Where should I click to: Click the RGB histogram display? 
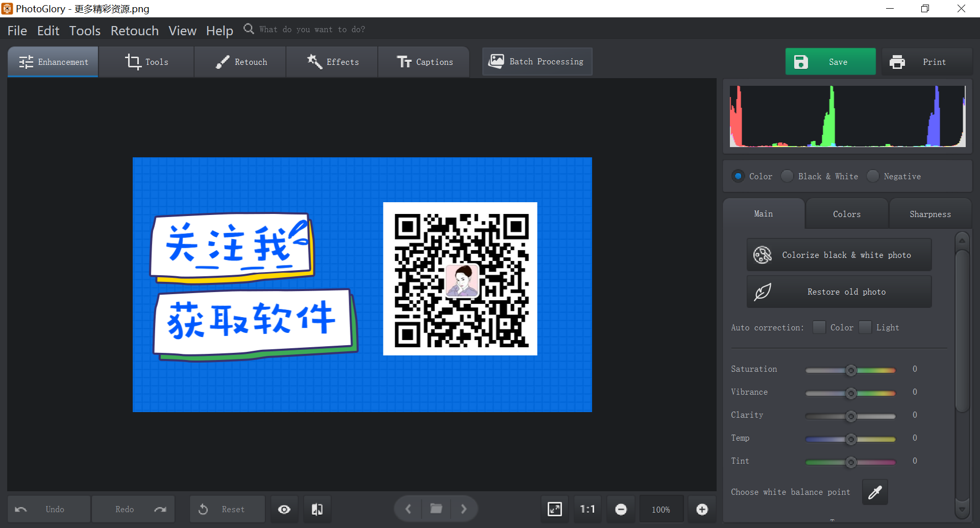[847, 116]
